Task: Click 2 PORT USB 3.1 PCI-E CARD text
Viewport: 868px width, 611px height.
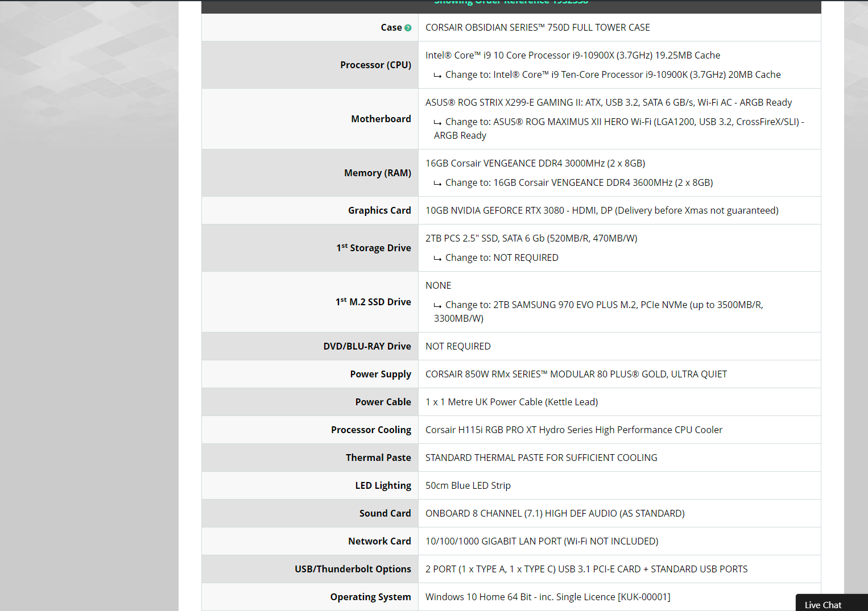Action: point(586,569)
